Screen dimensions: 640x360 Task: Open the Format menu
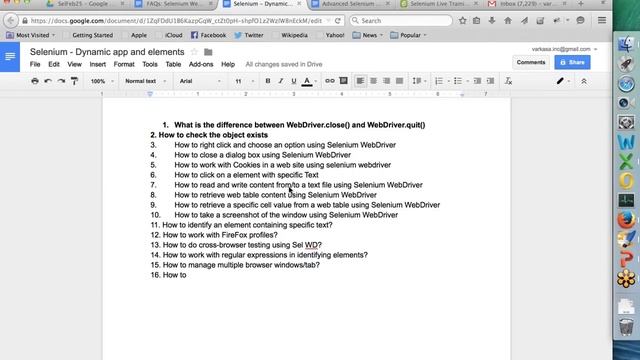click(x=124, y=64)
